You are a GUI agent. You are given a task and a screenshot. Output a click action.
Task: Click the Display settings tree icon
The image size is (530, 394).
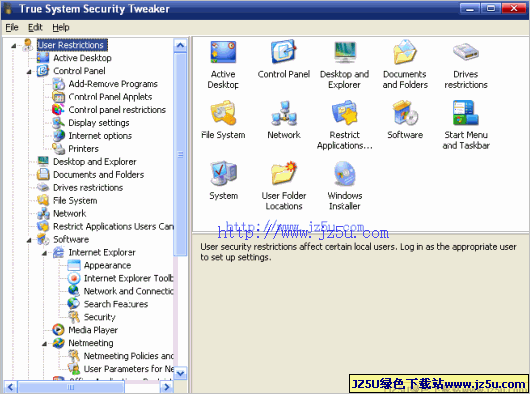coord(58,123)
